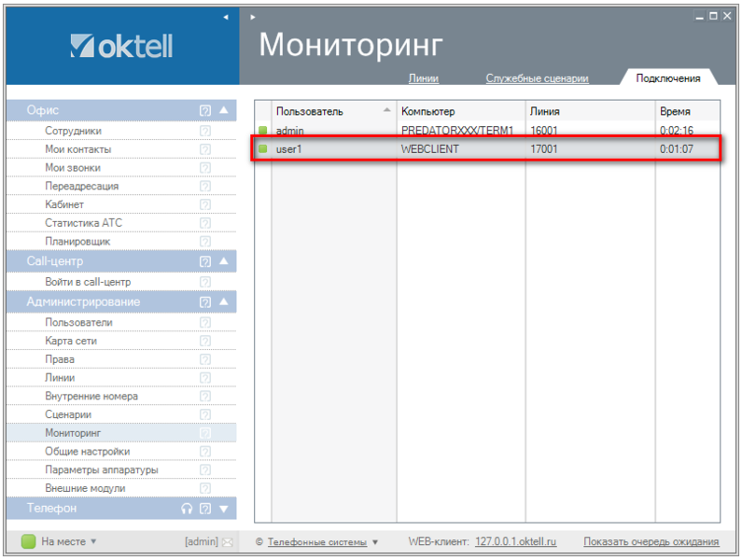Viewport: 742px width, 560px height.
Task: Click the help icon next to Линии menu item
Action: click(205, 378)
